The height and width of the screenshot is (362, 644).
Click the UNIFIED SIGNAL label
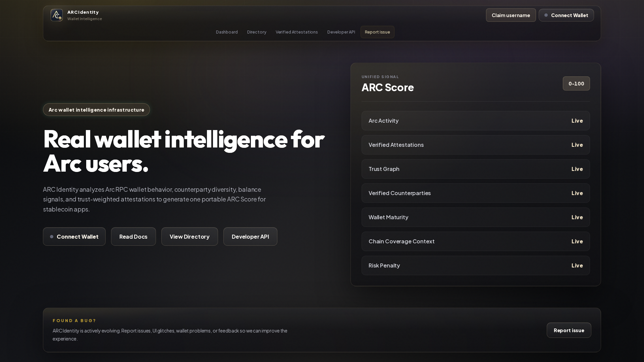coord(380,77)
